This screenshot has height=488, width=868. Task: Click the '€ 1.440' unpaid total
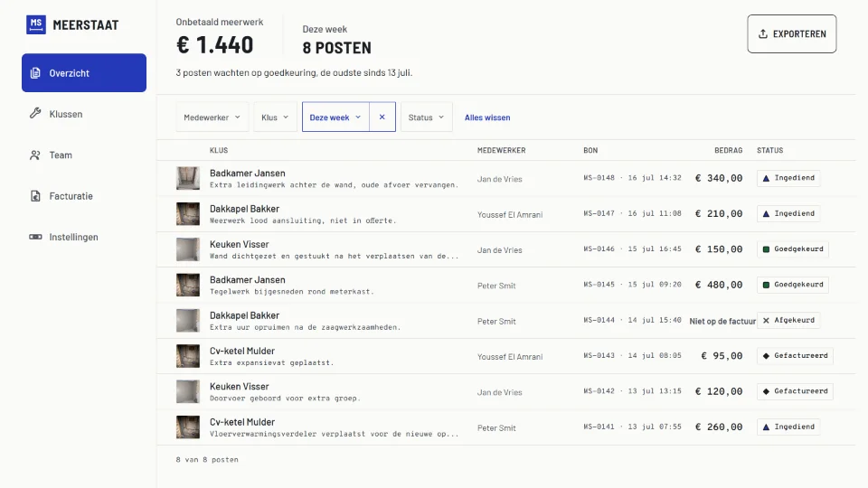[x=215, y=45]
